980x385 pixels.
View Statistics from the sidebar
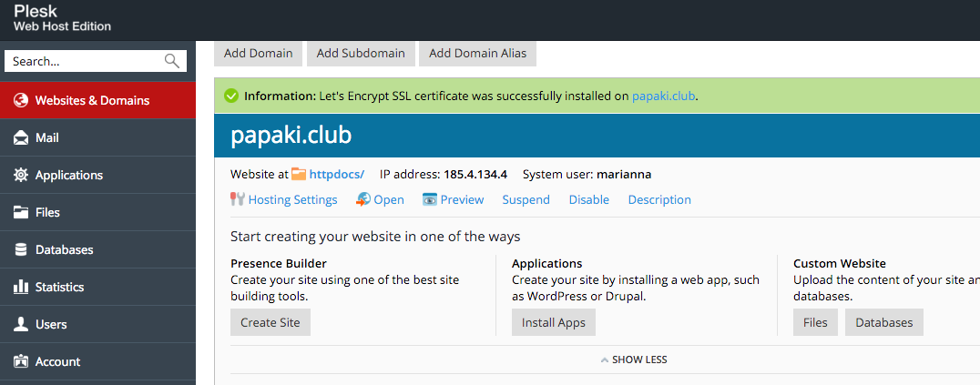coord(97,287)
